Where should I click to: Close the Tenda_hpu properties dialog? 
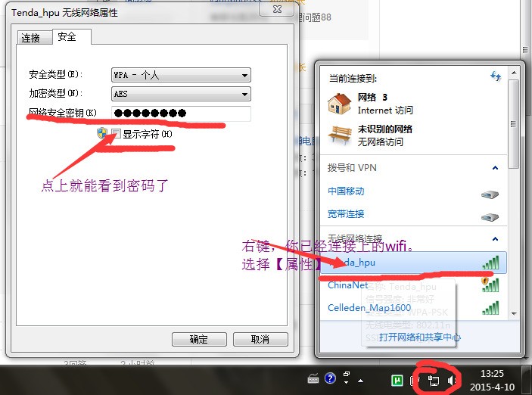(x=277, y=9)
